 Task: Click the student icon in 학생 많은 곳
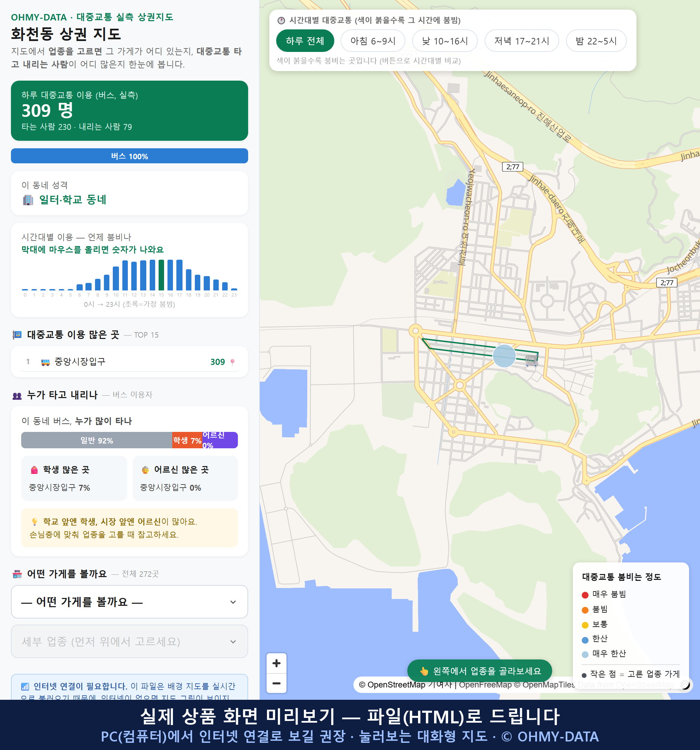pyautogui.click(x=34, y=470)
